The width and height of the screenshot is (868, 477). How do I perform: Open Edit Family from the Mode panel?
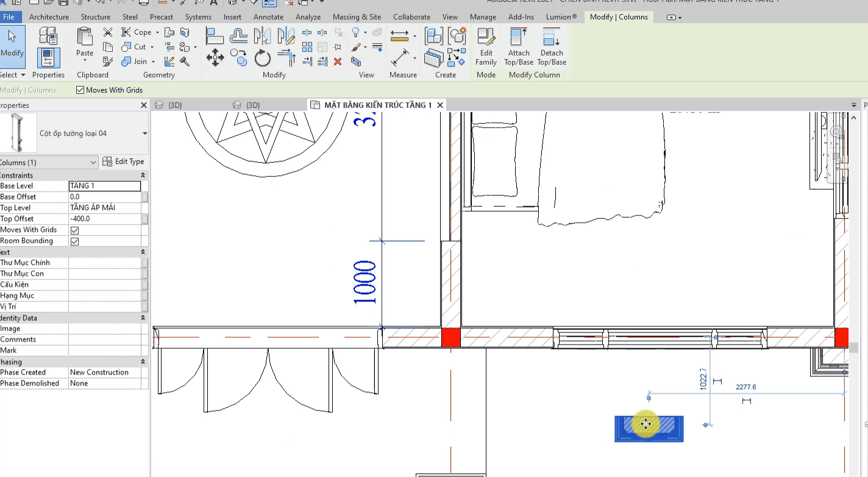tap(486, 46)
